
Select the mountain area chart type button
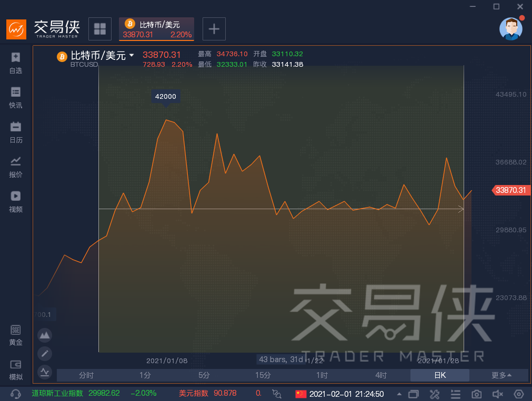[x=45, y=335]
